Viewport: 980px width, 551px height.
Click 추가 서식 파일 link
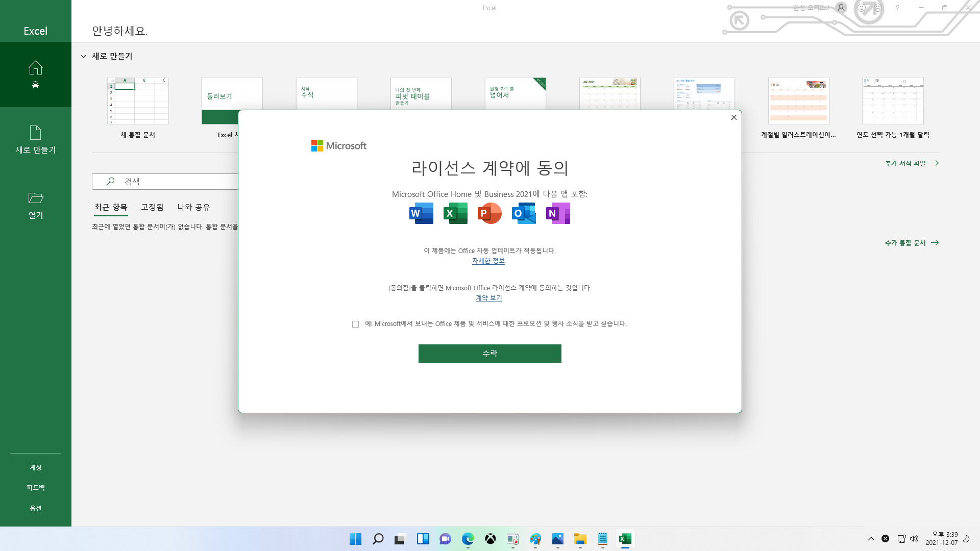point(912,163)
